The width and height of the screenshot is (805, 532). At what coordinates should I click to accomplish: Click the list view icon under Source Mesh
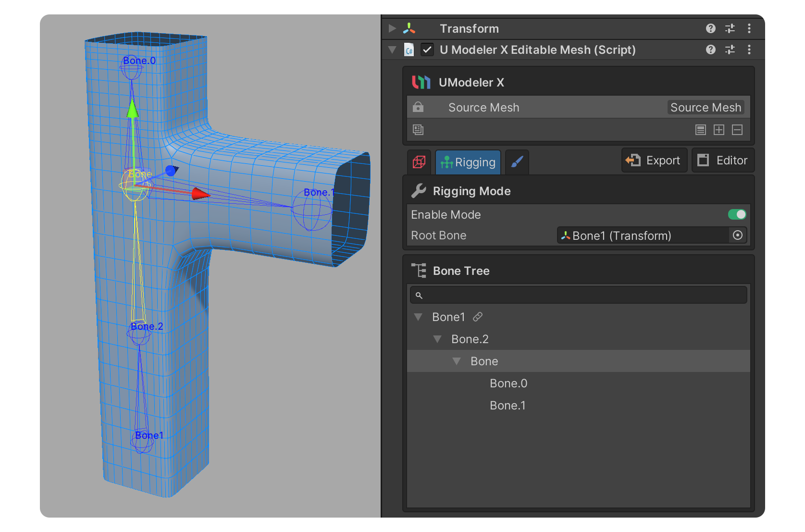tap(700, 130)
